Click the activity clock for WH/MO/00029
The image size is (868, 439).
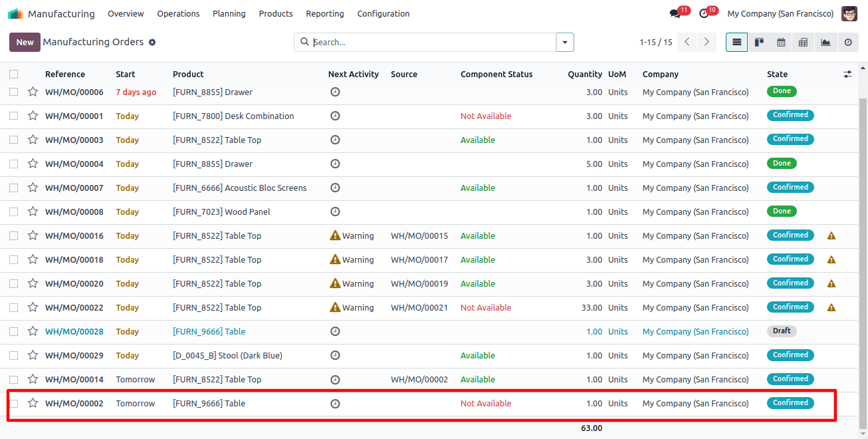[335, 355]
